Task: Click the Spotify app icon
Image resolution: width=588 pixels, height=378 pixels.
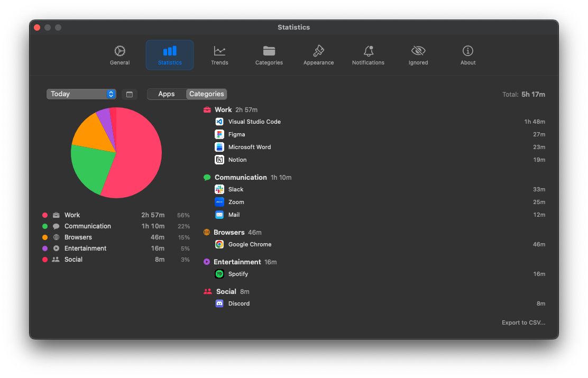Action: [x=219, y=274]
